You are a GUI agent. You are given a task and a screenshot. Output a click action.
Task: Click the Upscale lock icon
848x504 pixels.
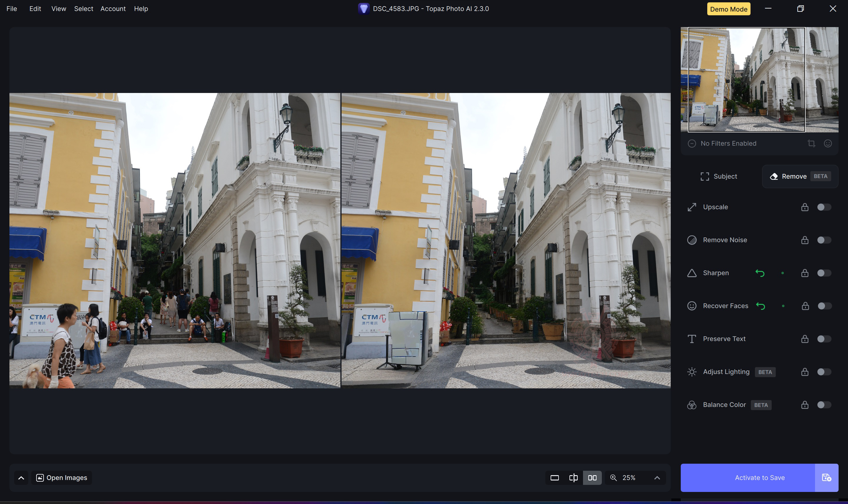click(x=804, y=207)
